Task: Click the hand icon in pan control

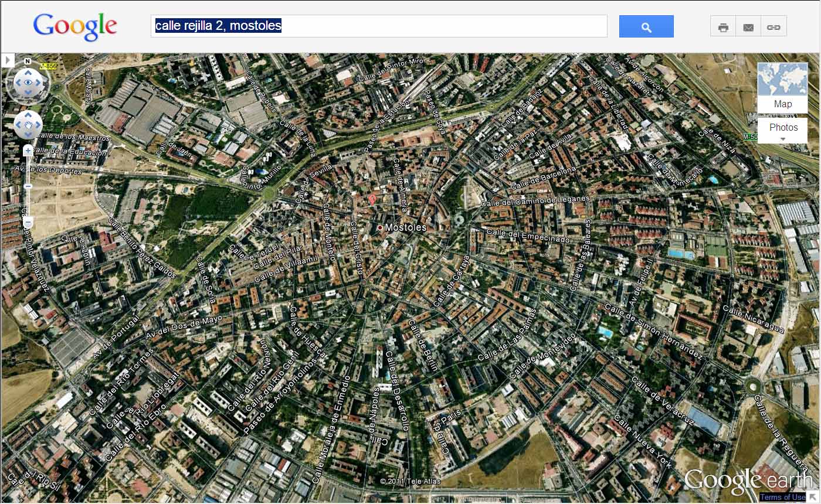Action: (28, 125)
